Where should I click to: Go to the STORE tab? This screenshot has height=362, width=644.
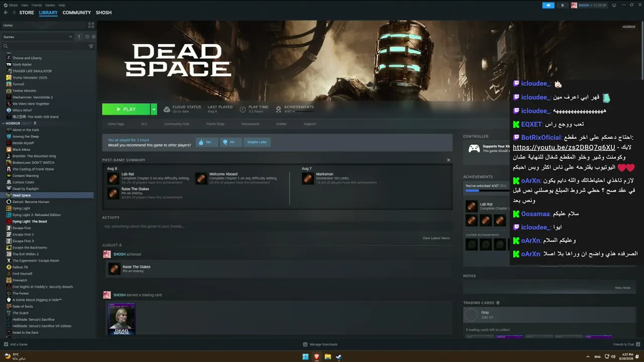tap(27, 13)
